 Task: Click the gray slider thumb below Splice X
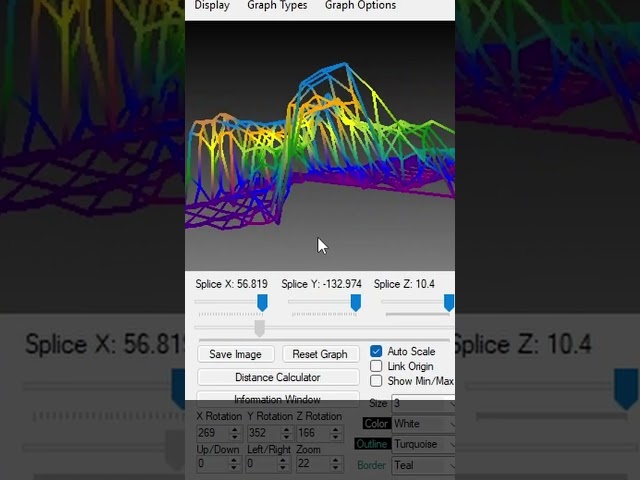260,328
